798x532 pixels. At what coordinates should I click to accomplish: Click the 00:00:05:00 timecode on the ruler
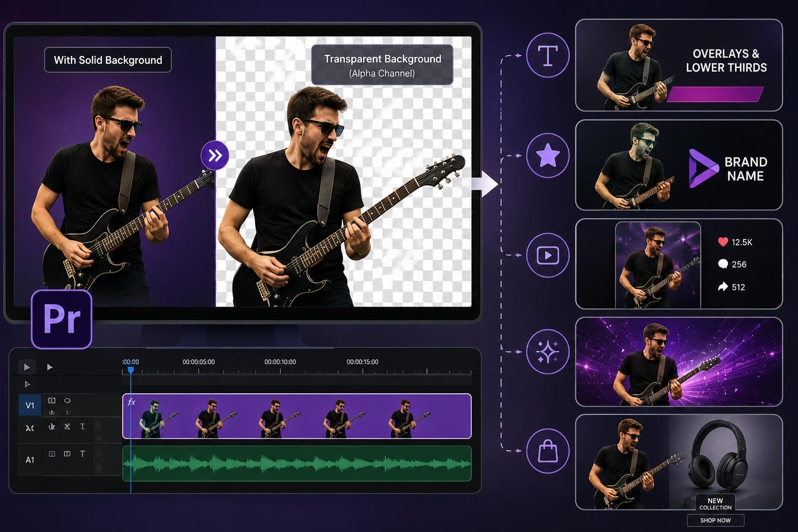198,362
